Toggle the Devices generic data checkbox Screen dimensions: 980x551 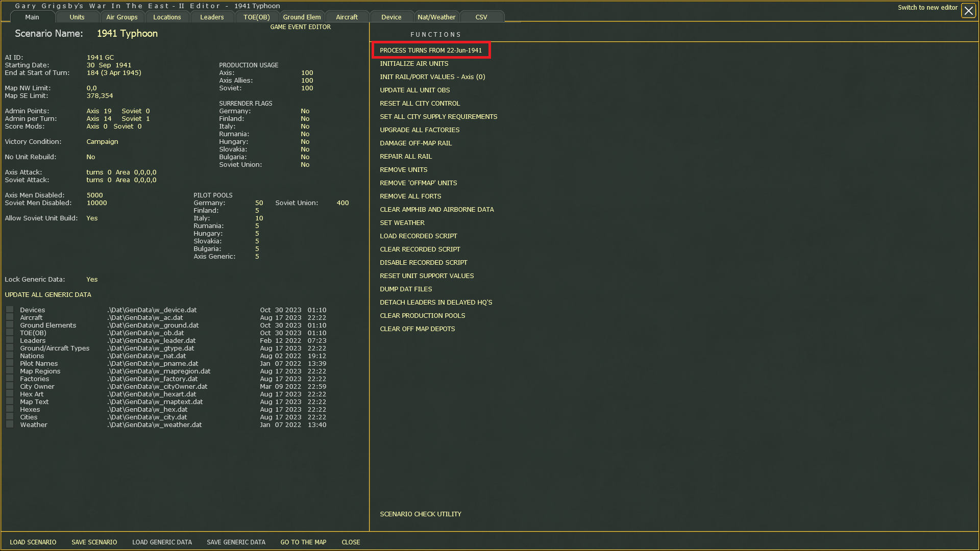click(x=10, y=310)
